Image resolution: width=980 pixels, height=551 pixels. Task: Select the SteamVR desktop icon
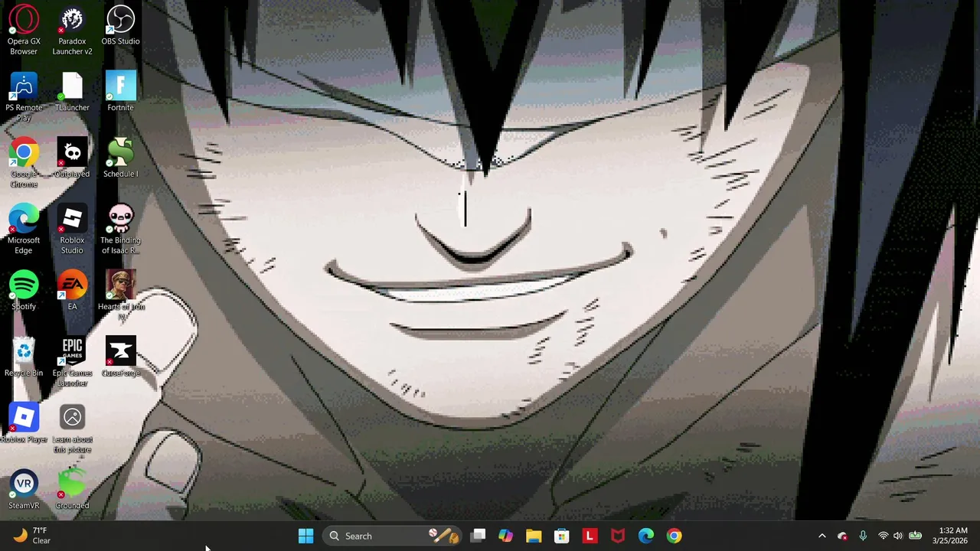[x=24, y=490]
